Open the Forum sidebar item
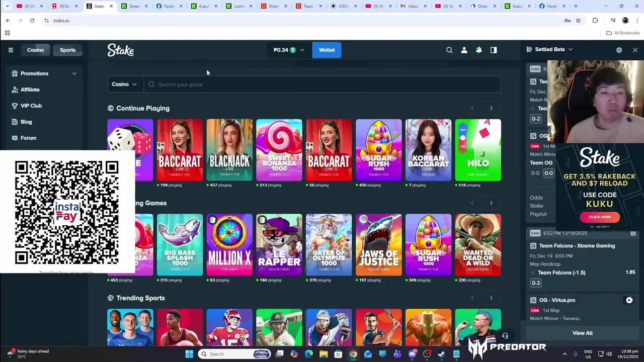The image size is (644, 362). pos(28,138)
